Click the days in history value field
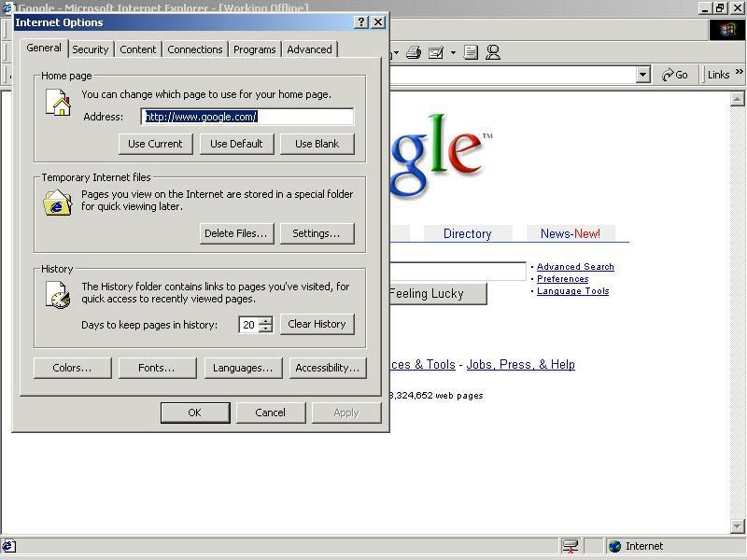This screenshot has height=560, width=747. pos(249,325)
